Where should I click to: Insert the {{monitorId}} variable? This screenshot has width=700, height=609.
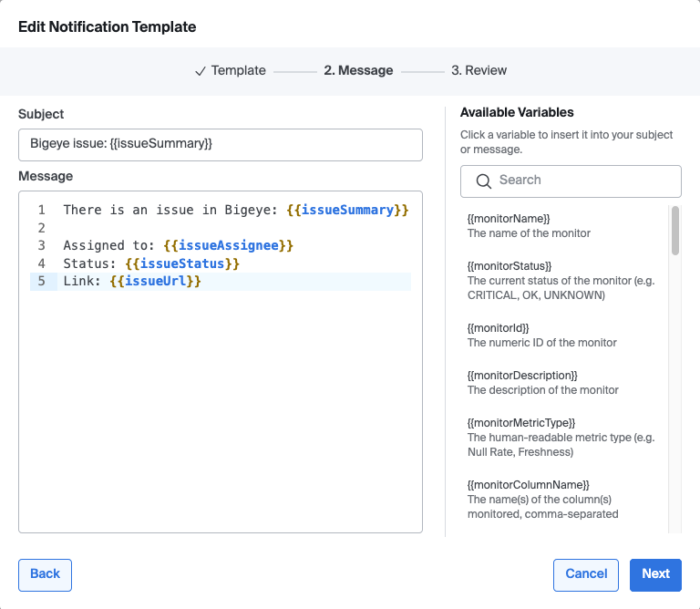(499, 328)
